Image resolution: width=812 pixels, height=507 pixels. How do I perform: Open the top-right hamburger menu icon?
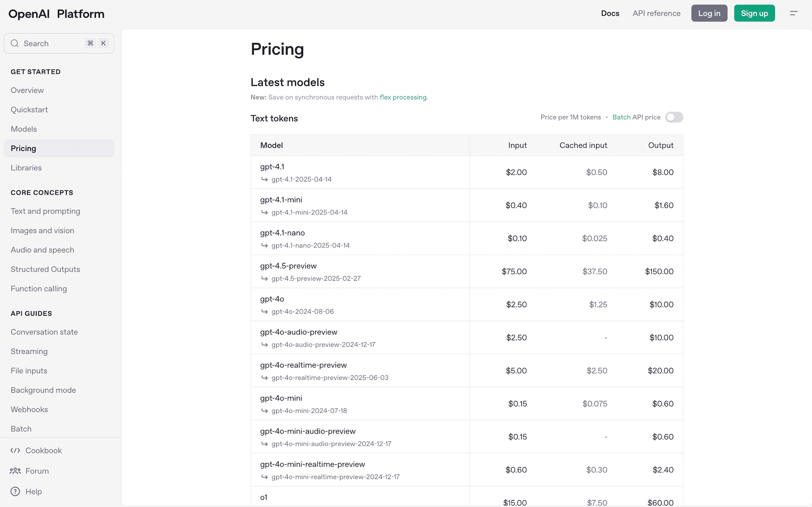coord(794,13)
